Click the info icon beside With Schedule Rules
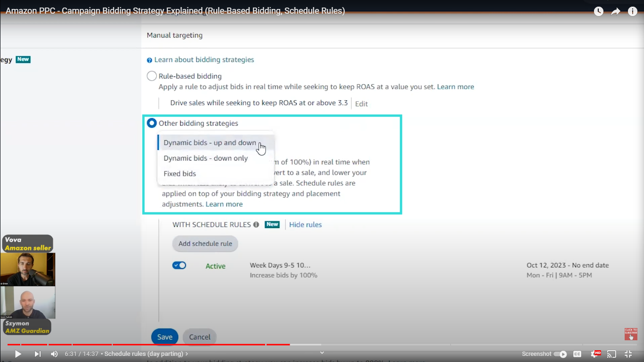644x362 pixels. 256,225
